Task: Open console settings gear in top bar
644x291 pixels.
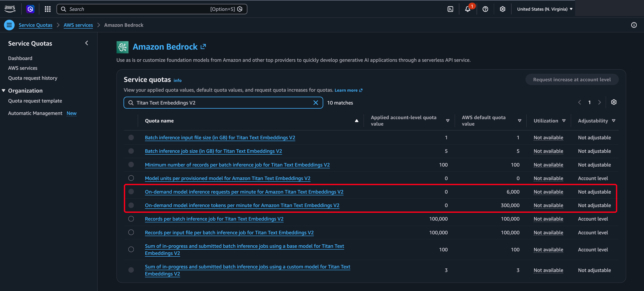Action: pyautogui.click(x=502, y=9)
